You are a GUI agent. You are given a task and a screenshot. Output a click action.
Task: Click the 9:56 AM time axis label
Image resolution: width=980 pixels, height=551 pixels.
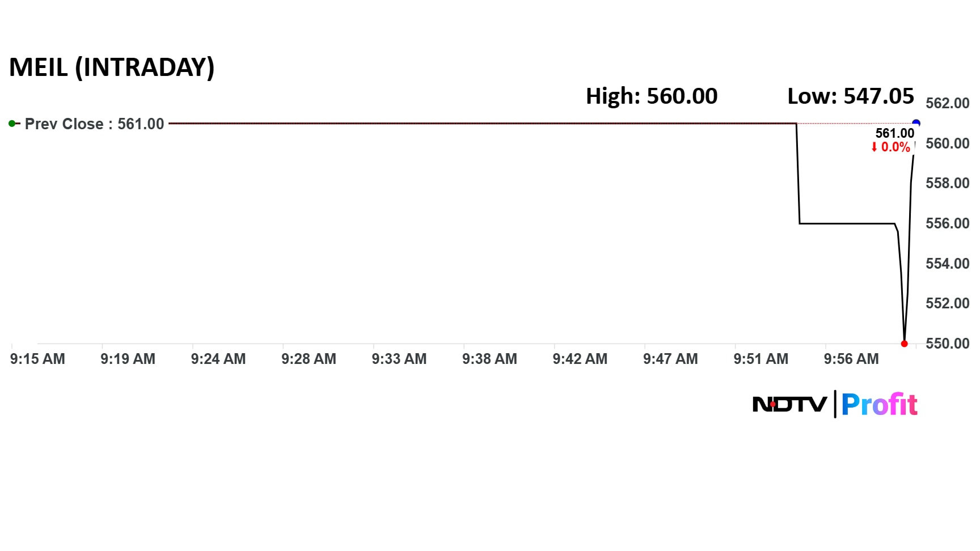[851, 359]
